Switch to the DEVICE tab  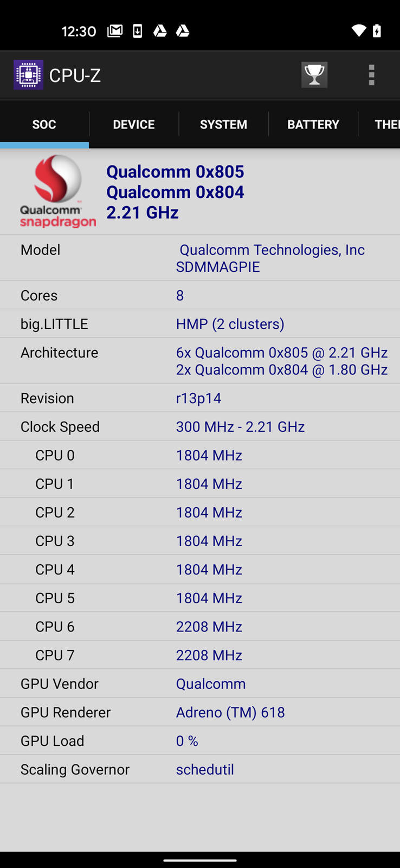(134, 124)
